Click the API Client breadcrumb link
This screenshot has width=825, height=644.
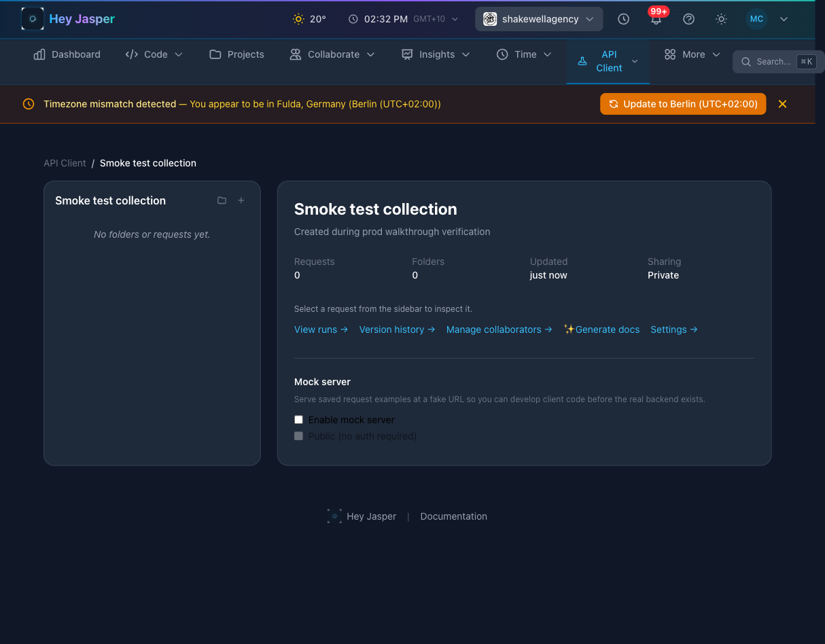pyautogui.click(x=65, y=163)
